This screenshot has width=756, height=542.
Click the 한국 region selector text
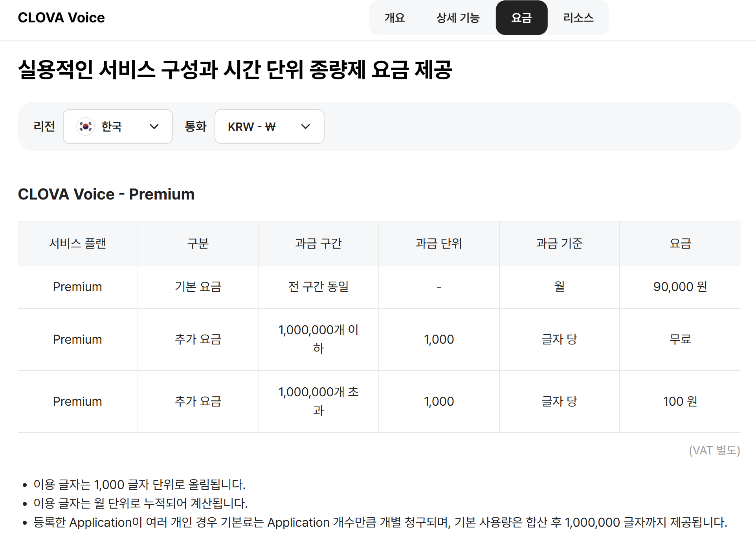pos(112,126)
